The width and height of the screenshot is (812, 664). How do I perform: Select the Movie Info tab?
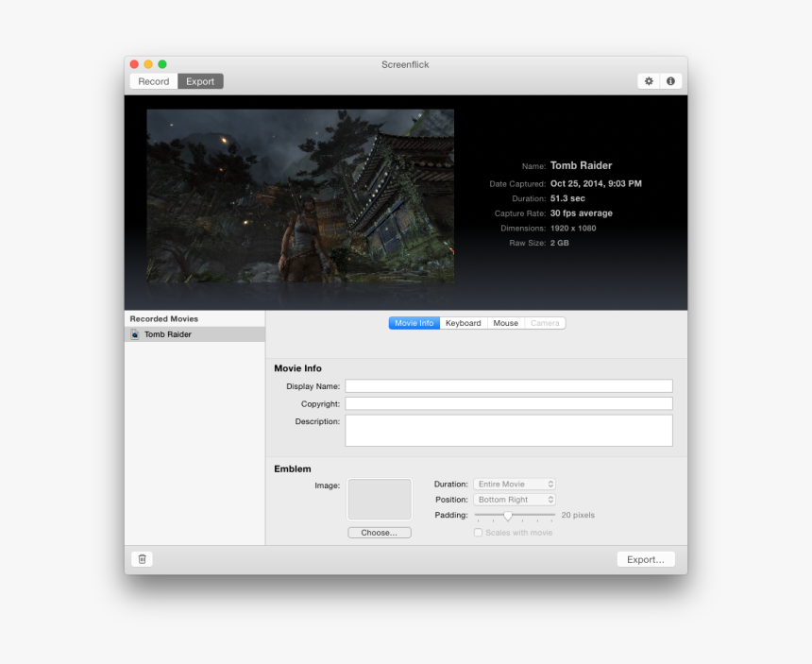click(414, 323)
